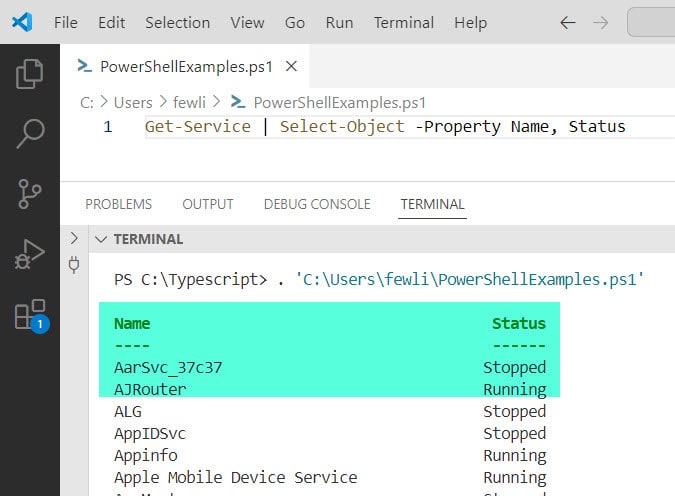Click Get-Service in the code line
Viewport: 675px width, 496px height.
click(x=198, y=127)
